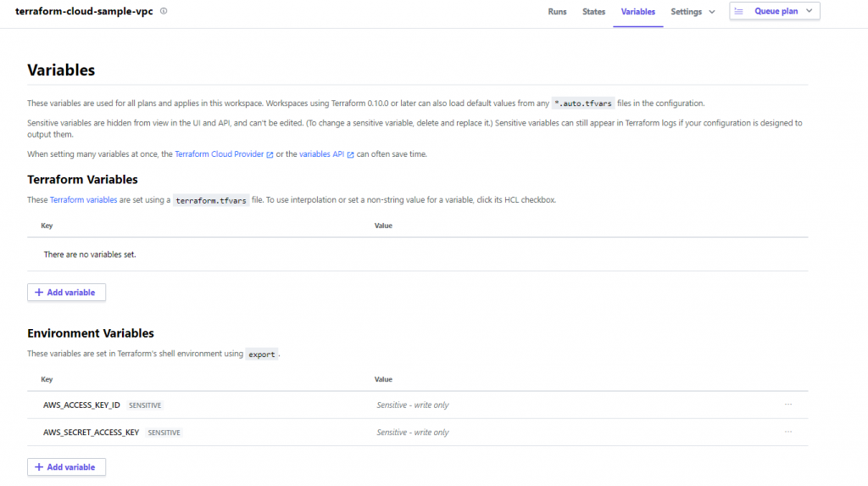Image resolution: width=868 pixels, height=486 pixels.
Task: Click the Terraform Variables section heading
Action: click(x=82, y=180)
